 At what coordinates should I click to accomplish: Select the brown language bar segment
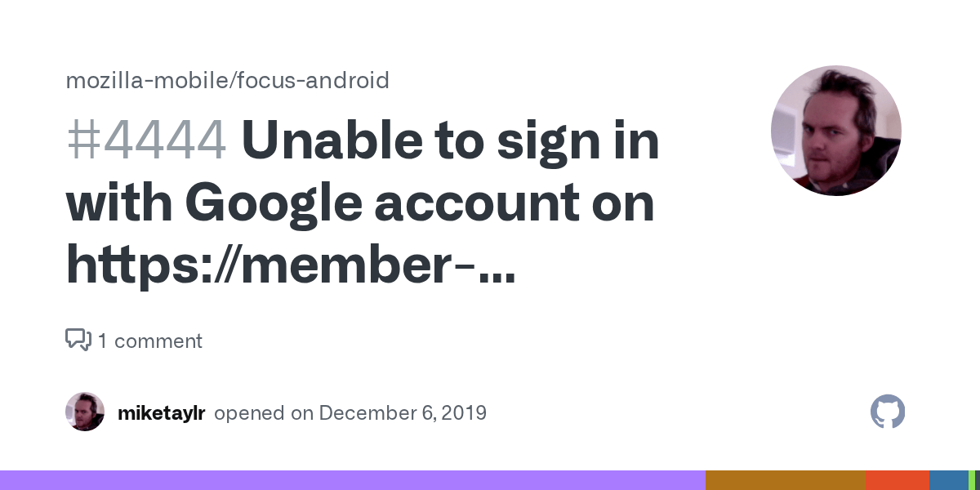pos(785,480)
